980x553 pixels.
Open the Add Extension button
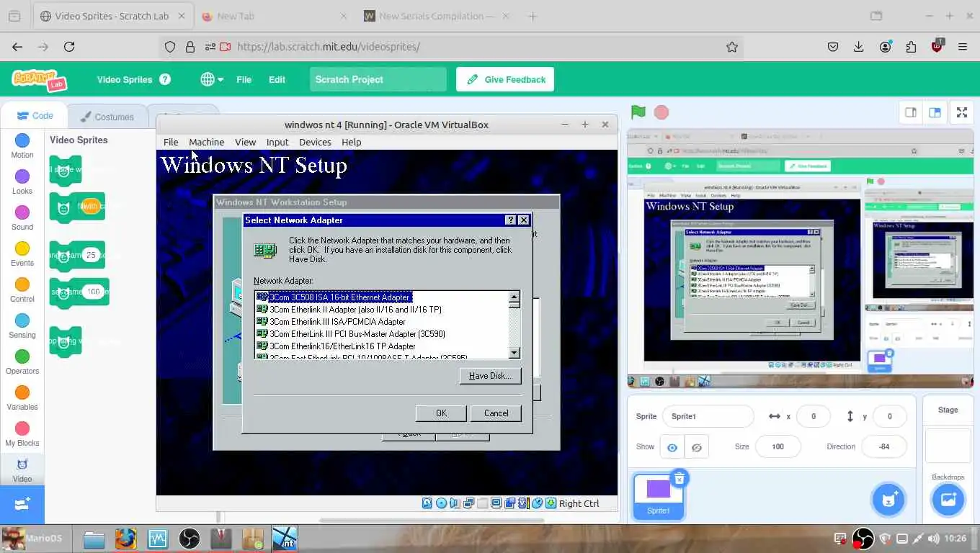pyautogui.click(x=22, y=504)
